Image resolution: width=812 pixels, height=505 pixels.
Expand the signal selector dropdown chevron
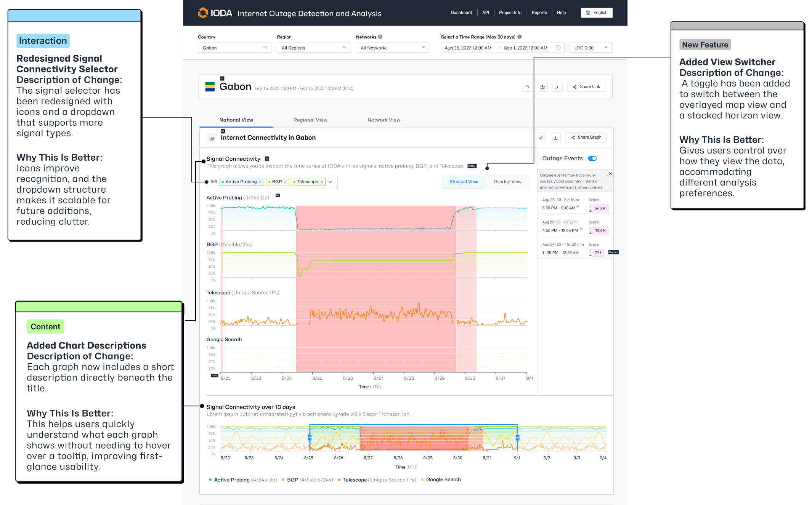(331, 182)
